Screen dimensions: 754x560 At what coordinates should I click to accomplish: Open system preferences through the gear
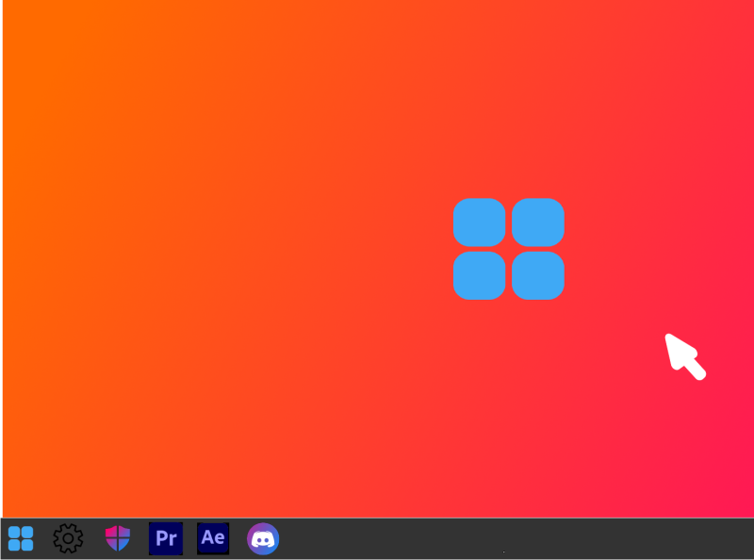(67, 538)
